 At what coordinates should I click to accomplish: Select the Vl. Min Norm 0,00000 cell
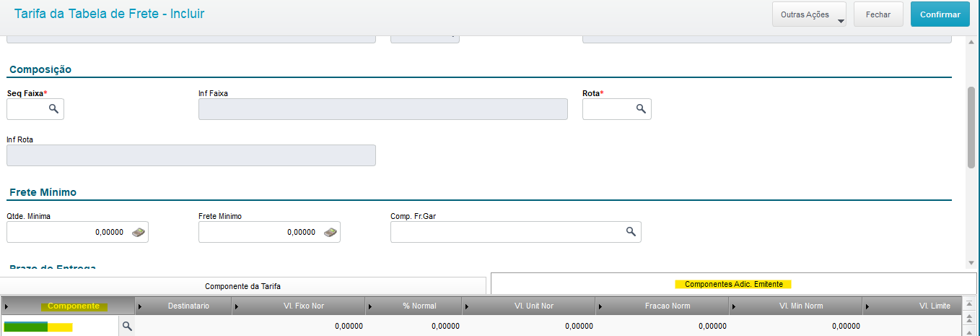tap(795, 327)
